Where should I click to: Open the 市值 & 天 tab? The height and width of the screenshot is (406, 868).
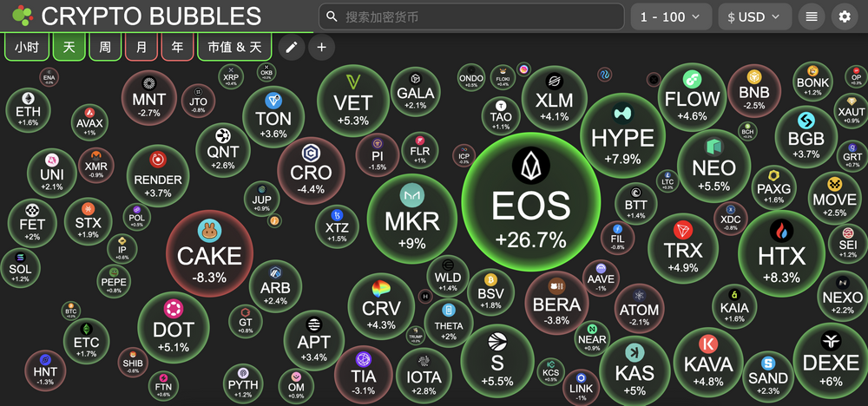234,47
